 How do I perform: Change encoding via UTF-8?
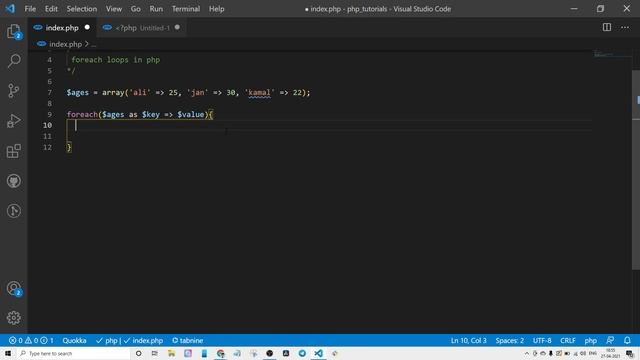542,340
